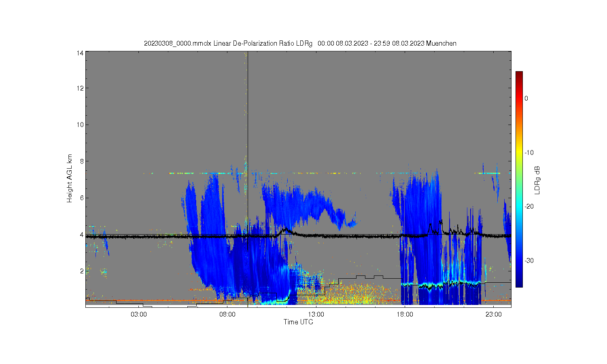Image resolution: width=607 pixels, height=364 pixels.
Task: Click the 13:00 time tick label
Action: (316, 315)
